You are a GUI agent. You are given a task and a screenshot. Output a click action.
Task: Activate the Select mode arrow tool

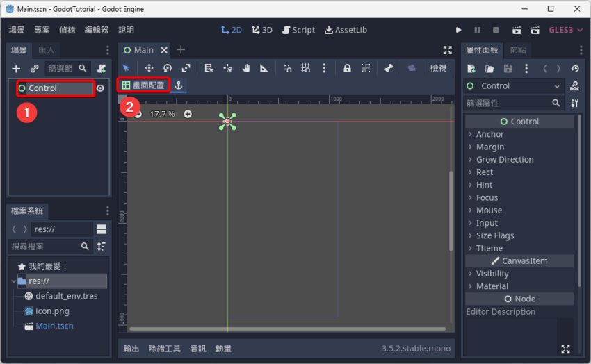point(127,68)
